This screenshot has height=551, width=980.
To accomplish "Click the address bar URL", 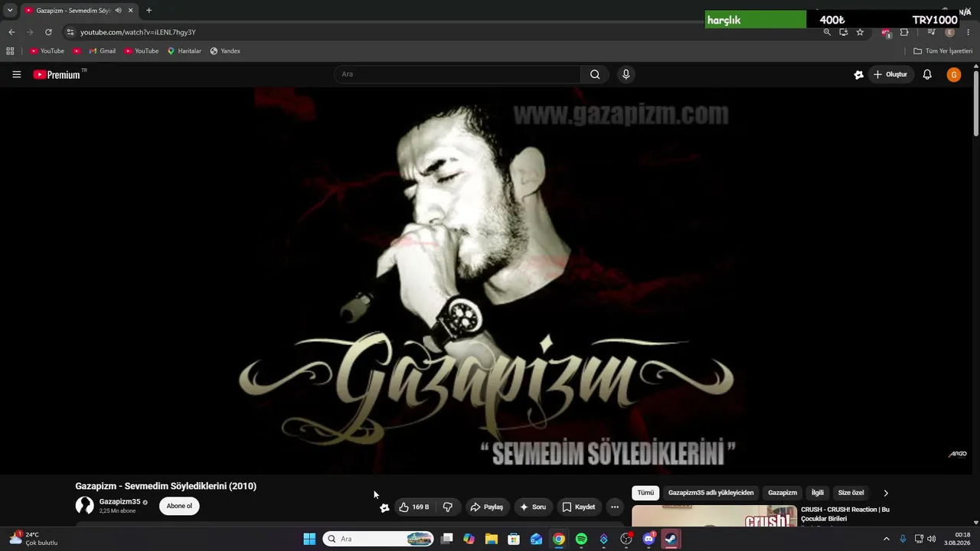I will pyautogui.click(x=138, y=32).
